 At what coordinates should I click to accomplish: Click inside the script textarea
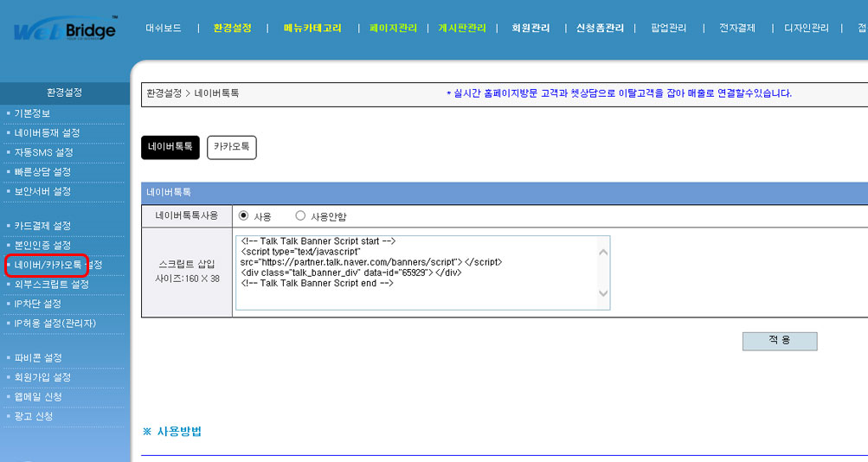coord(423,273)
